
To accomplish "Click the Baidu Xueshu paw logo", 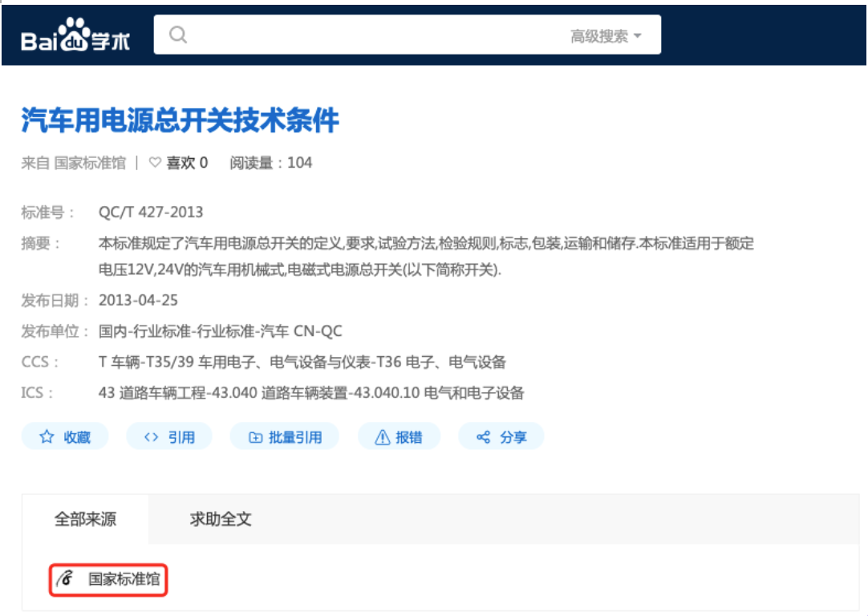I will (x=75, y=35).
